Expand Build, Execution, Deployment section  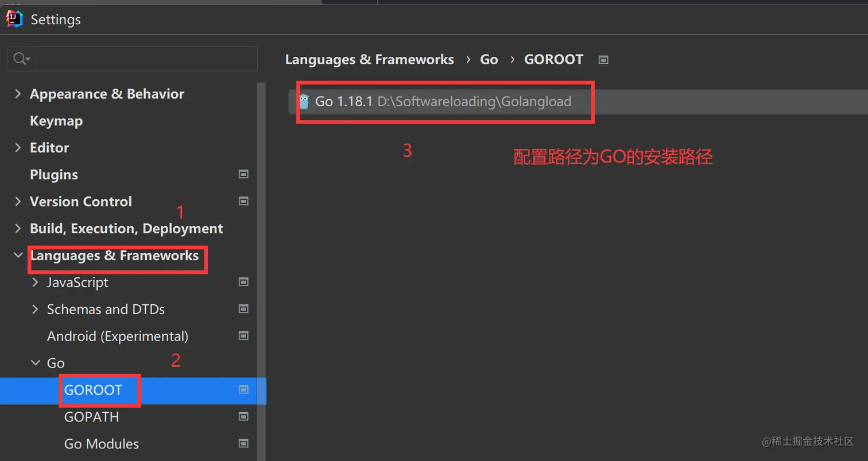[x=18, y=228]
